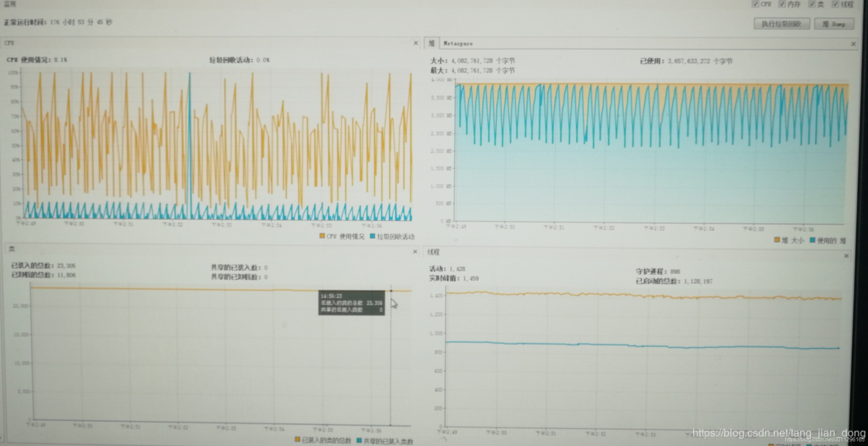Click the 已装入的类的总数 legend swatch

tap(297, 440)
